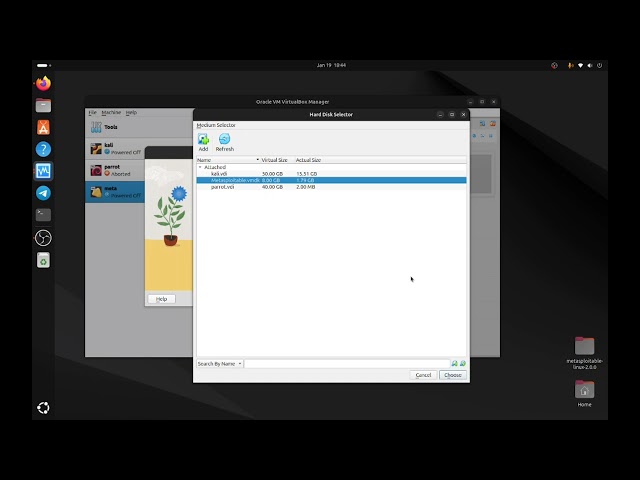
Task: Select the meta virtual machine entry
Action: (115, 192)
